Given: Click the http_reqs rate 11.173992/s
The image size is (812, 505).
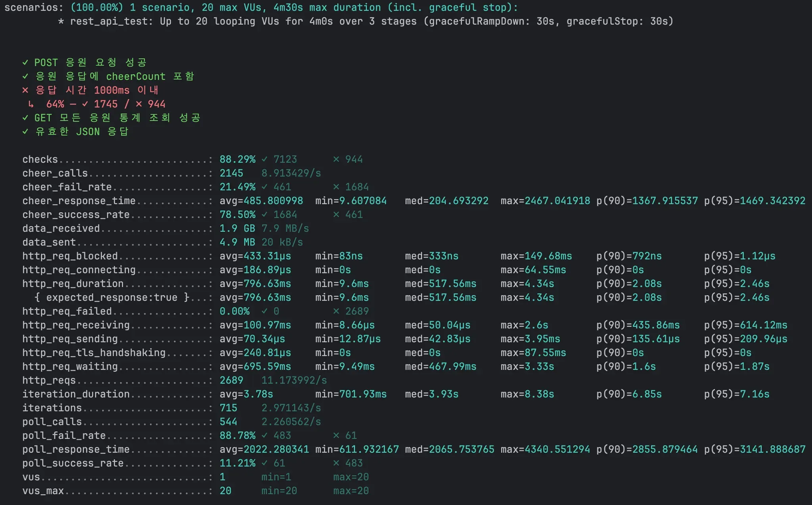Looking at the screenshot, I should click(294, 380).
